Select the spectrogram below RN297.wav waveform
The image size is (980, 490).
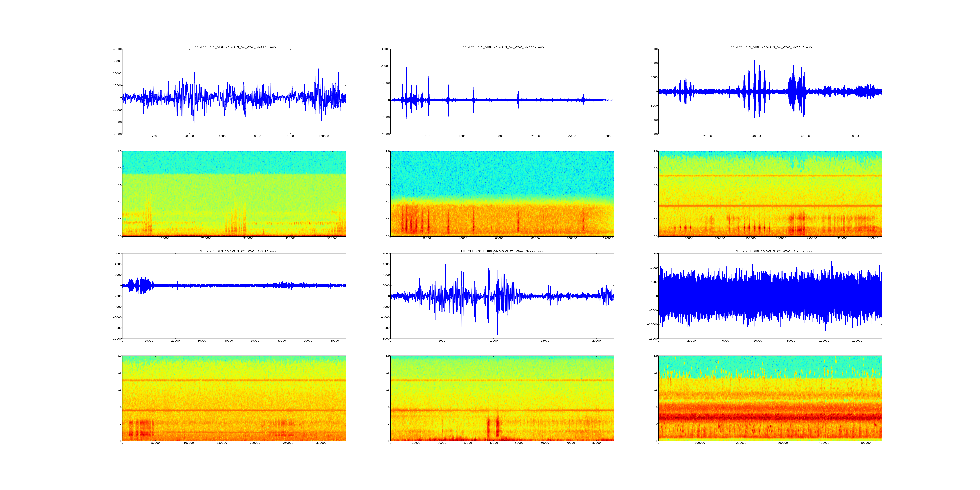pos(502,398)
